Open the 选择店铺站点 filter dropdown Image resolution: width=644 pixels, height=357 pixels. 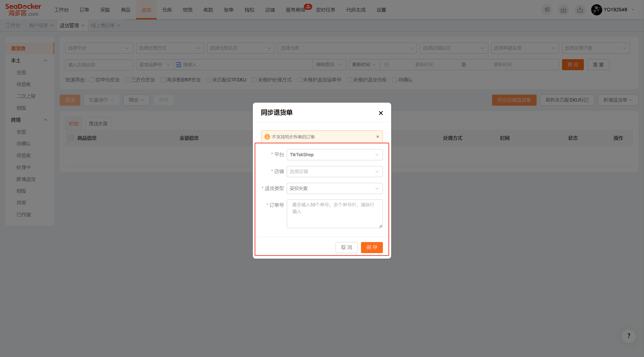point(454,48)
